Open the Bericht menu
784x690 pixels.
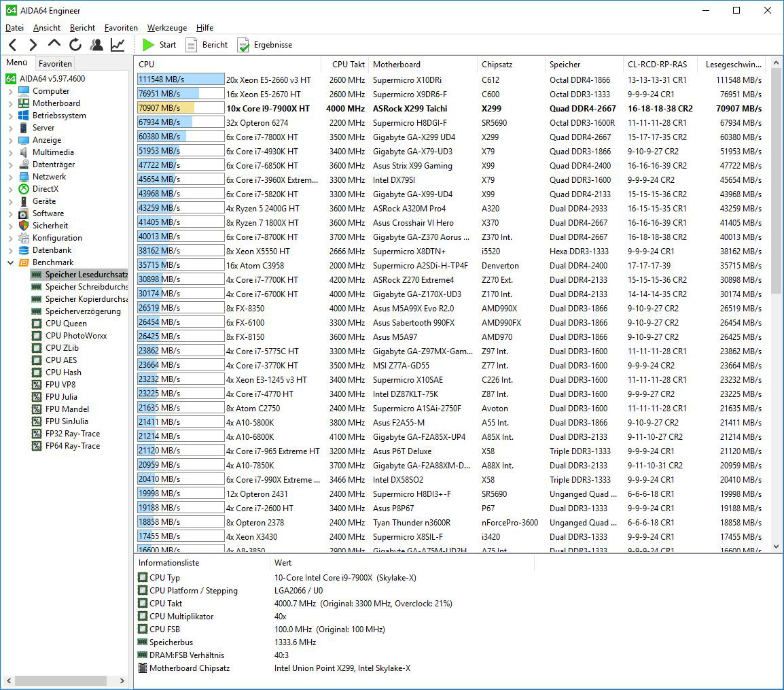(x=82, y=28)
